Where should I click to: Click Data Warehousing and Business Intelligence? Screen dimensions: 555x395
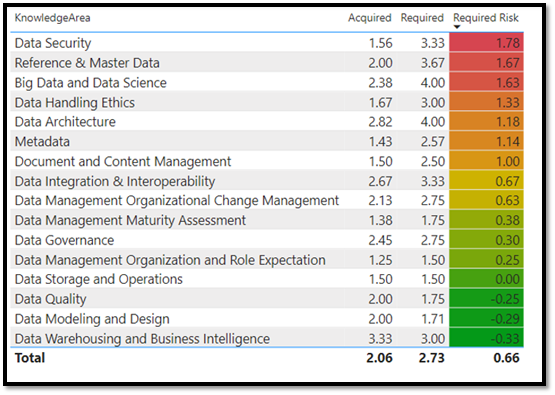142,339
